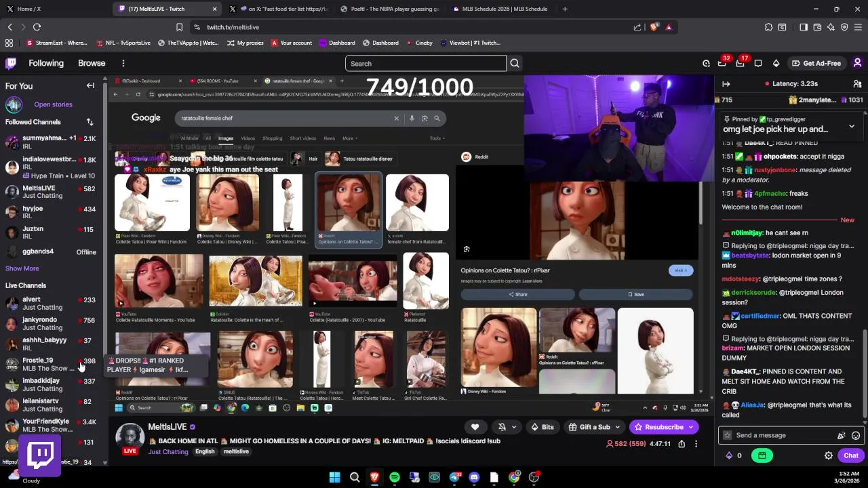Open Following page in Twitch nav
Viewport: 868px width, 488px height.
point(46,63)
